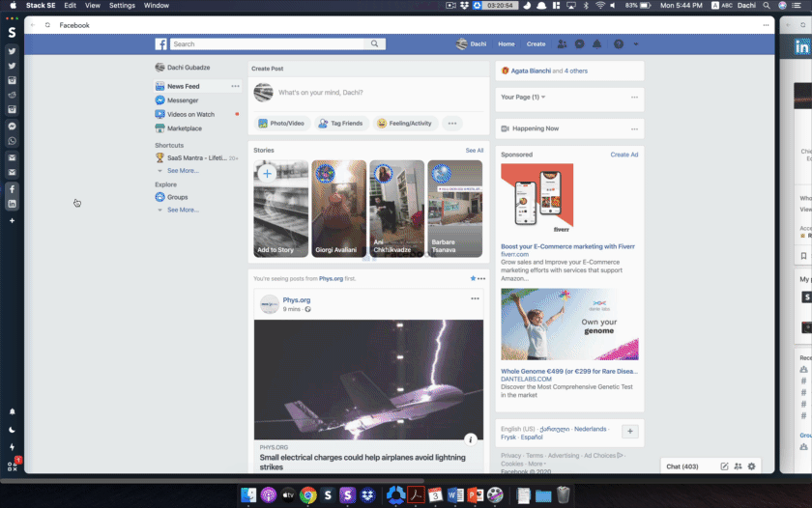This screenshot has height=508, width=812.
Task: Click the info icon on post image
Action: 470,439
